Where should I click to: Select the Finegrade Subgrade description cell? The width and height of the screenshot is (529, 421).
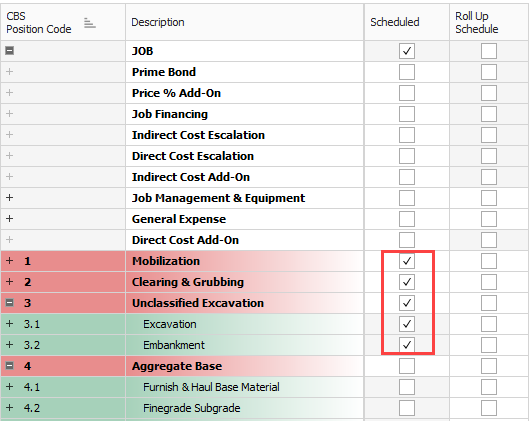(x=245, y=408)
